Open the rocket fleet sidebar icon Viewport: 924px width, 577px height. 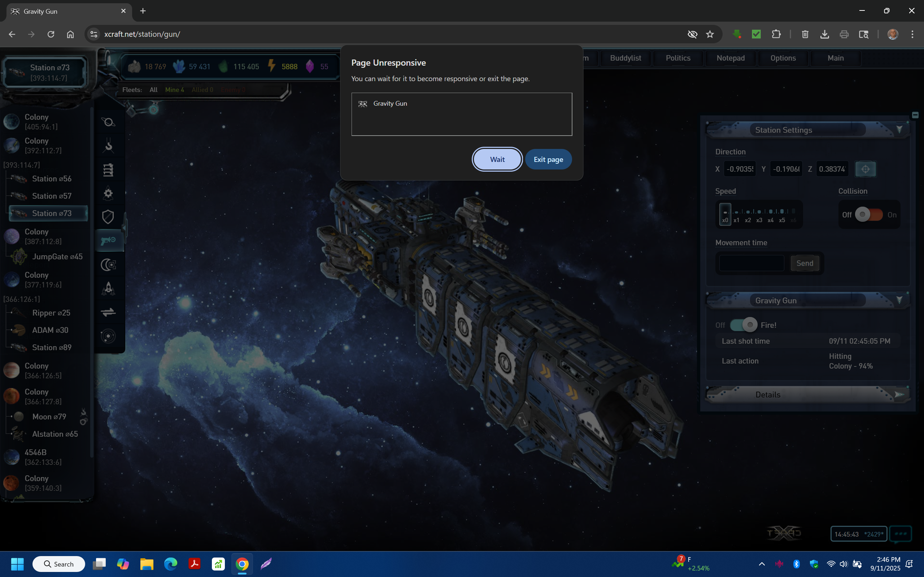point(108,288)
